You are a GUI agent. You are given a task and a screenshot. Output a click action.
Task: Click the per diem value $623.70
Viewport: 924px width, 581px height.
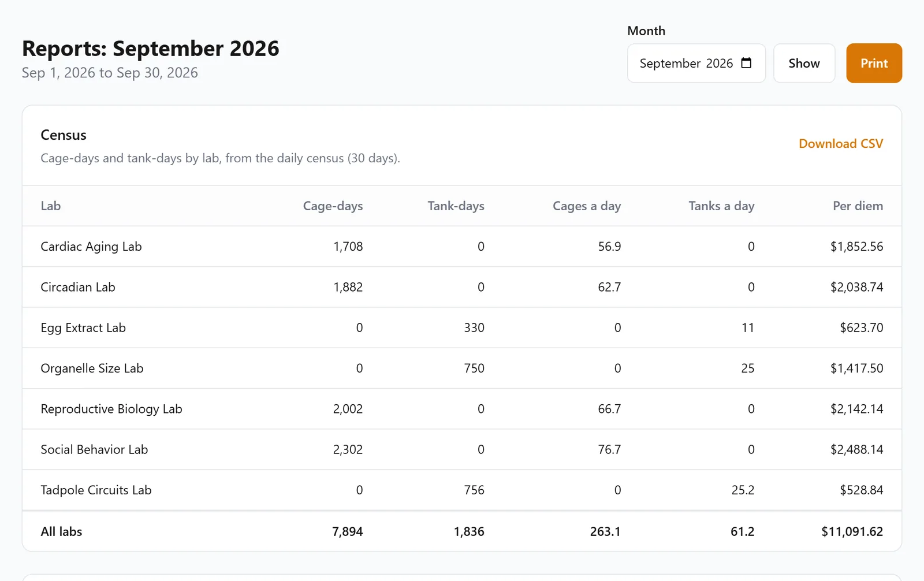coord(862,327)
